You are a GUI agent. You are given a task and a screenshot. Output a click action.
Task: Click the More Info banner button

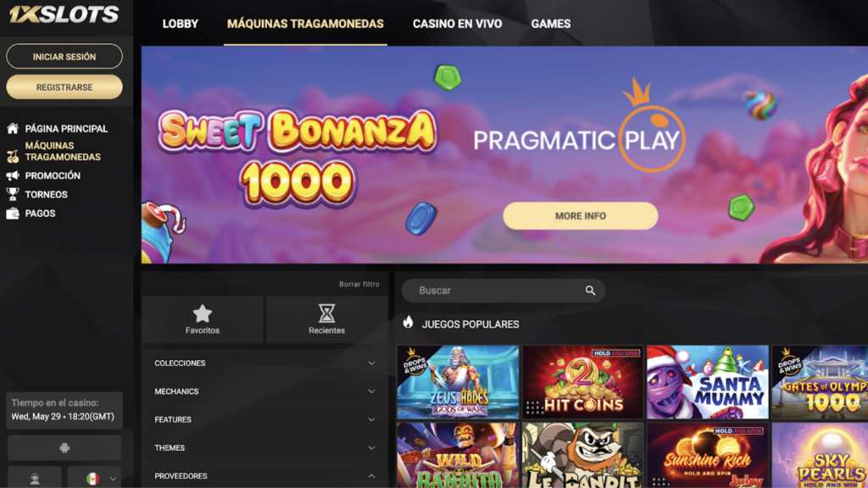click(x=580, y=216)
